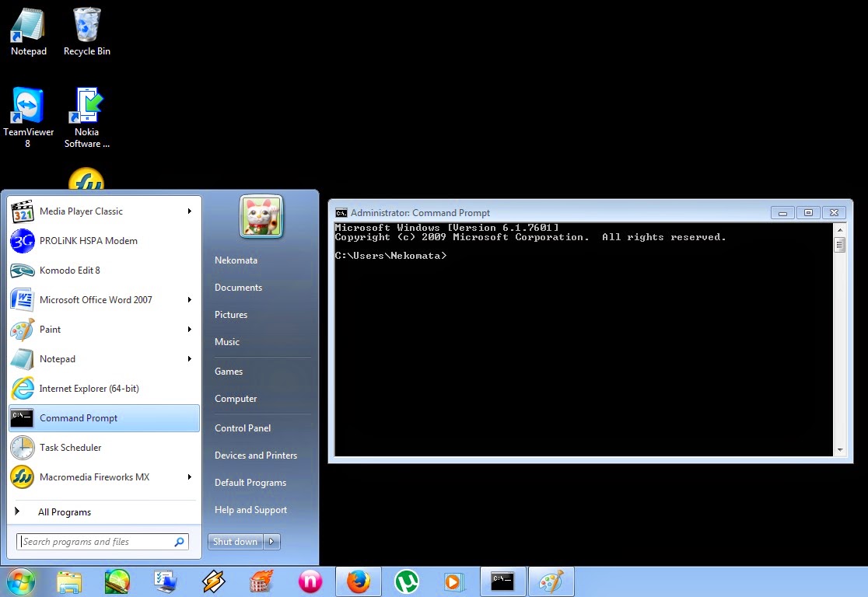Open Task Scheduler
868x597 pixels.
pyautogui.click(x=104, y=448)
